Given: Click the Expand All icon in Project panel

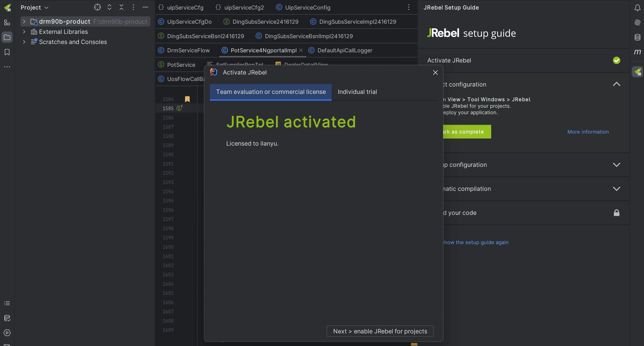Looking at the screenshot, I should pyautogui.click(x=109, y=7).
